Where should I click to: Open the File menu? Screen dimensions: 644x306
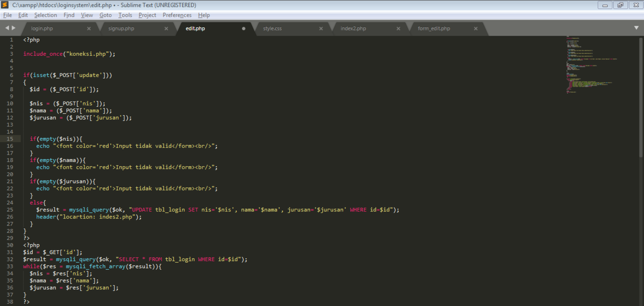pos(7,15)
